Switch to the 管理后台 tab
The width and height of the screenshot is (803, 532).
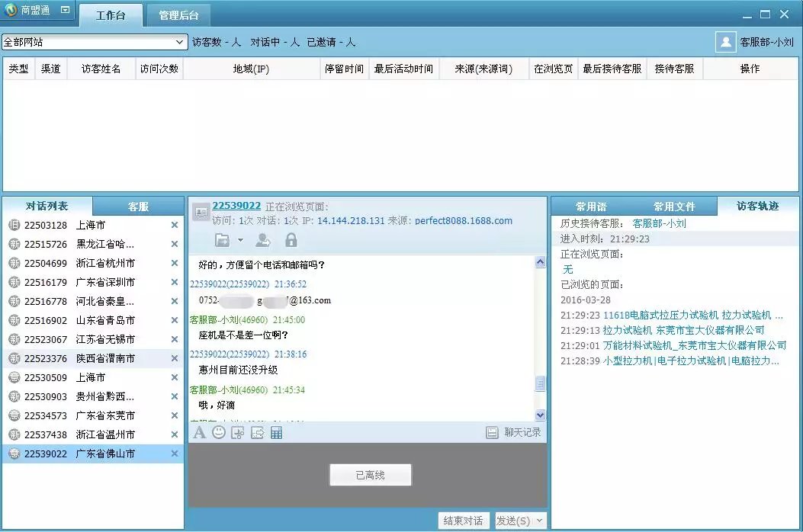point(178,15)
